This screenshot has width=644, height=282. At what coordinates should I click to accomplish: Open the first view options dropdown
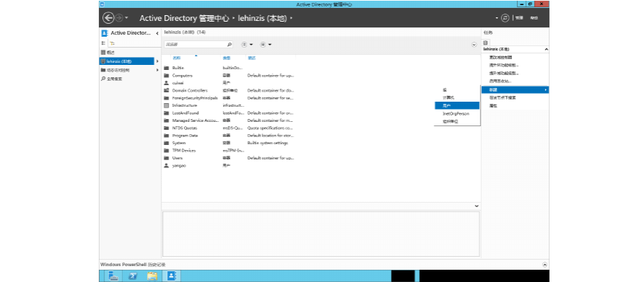click(247, 44)
